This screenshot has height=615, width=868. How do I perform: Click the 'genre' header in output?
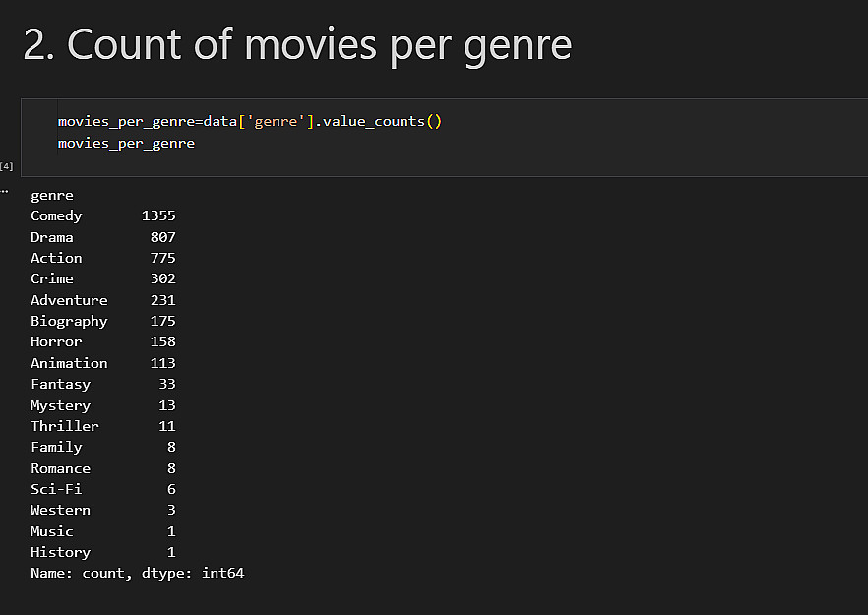point(52,195)
